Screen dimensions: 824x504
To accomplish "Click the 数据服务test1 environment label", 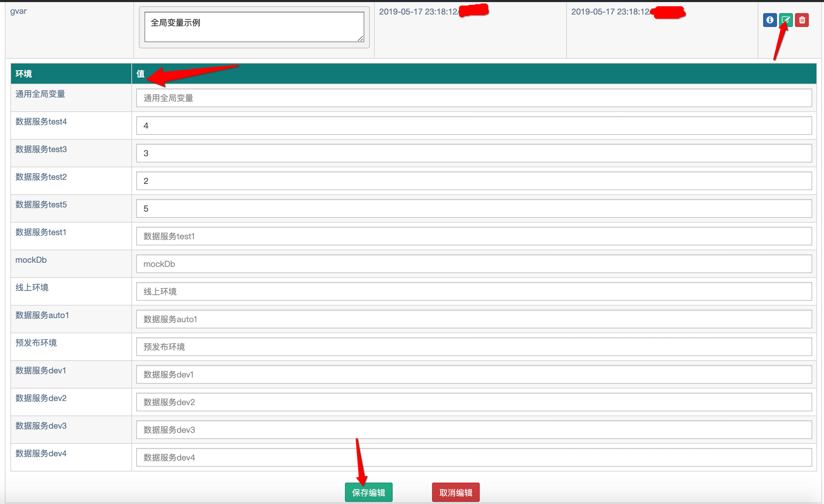I will pyautogui.click(x=40, y=232).
